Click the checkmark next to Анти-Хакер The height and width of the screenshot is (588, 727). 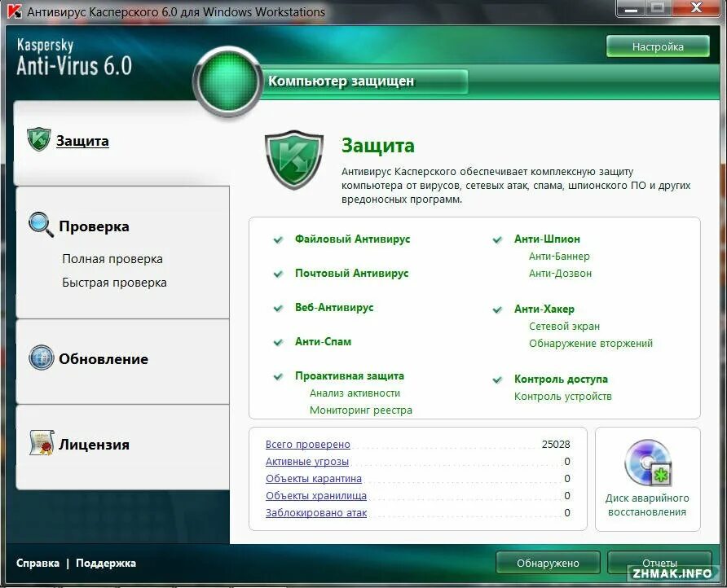[x=497, y=310]
